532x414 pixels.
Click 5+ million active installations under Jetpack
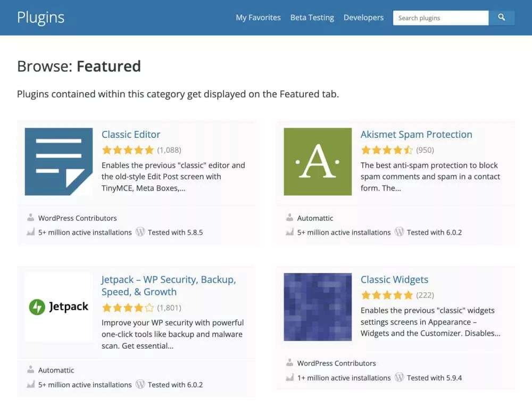(85, 385)
